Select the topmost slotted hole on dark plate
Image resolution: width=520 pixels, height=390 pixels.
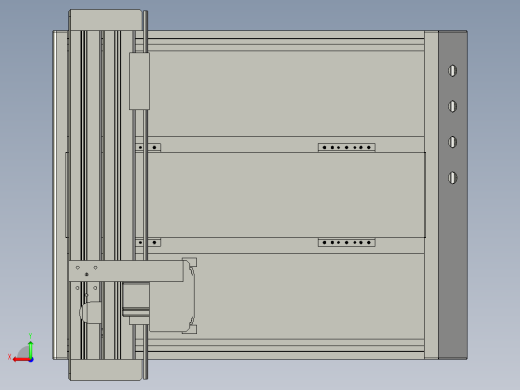click(452, 71)
